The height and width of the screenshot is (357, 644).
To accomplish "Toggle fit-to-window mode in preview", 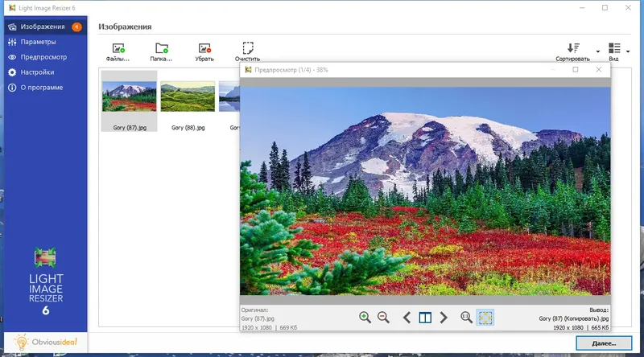I will pyautogui.click(x=485, y=318).
